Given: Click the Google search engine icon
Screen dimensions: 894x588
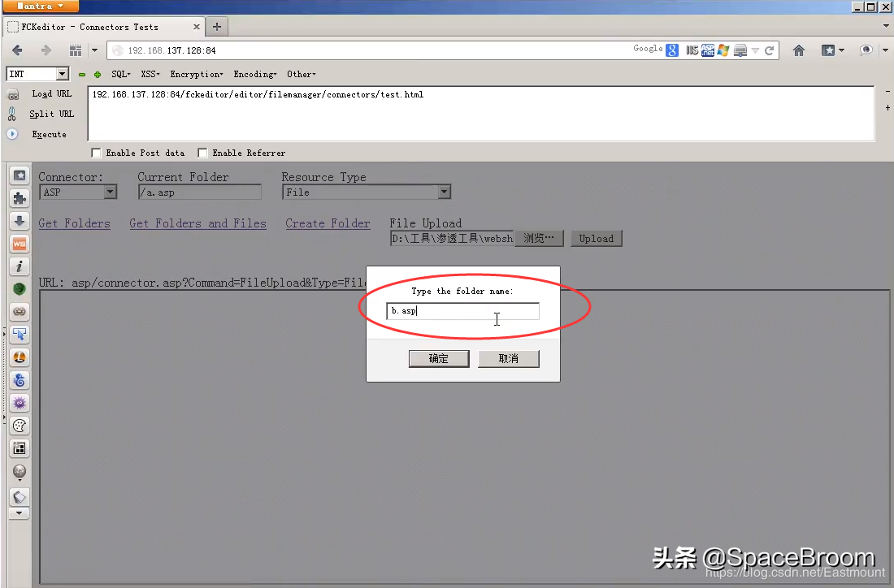Looking at the screenshot, I should (672, 50).
